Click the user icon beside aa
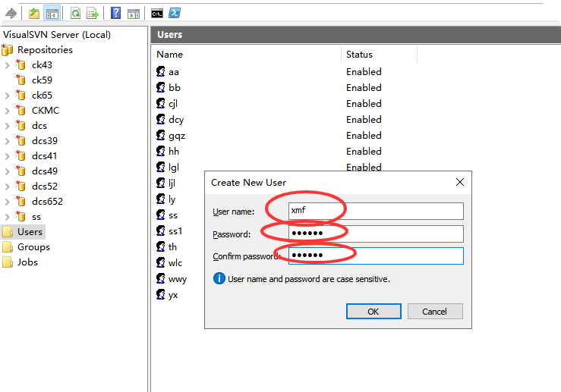Image resolution: width=561 pixels, height=392 pixels. point(161,71)
